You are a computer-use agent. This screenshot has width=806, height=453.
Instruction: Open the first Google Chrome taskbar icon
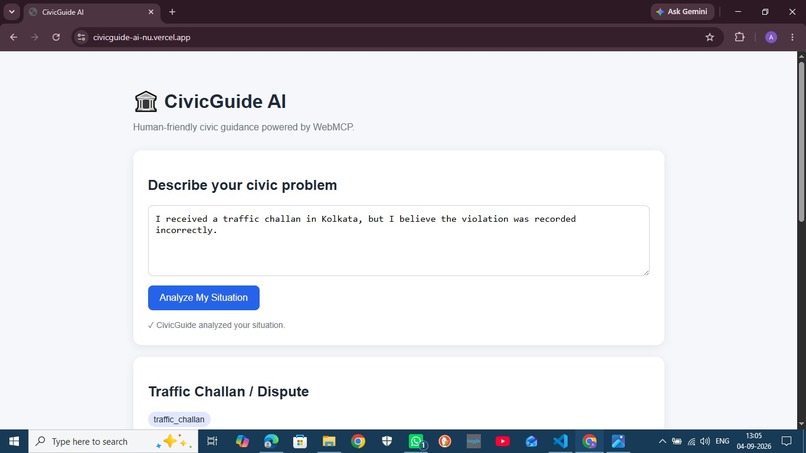point(358,441)
